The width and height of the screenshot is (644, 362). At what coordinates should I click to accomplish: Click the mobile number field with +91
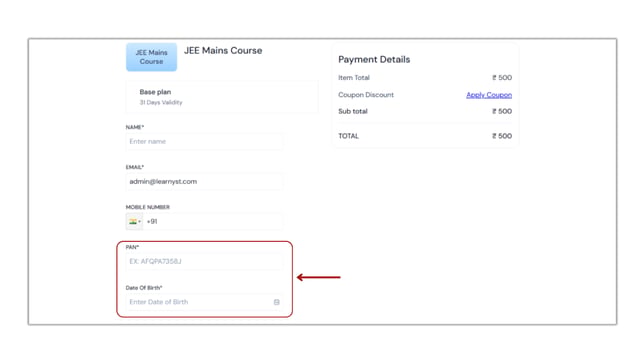pyautogui.click(x=213, y=221)
